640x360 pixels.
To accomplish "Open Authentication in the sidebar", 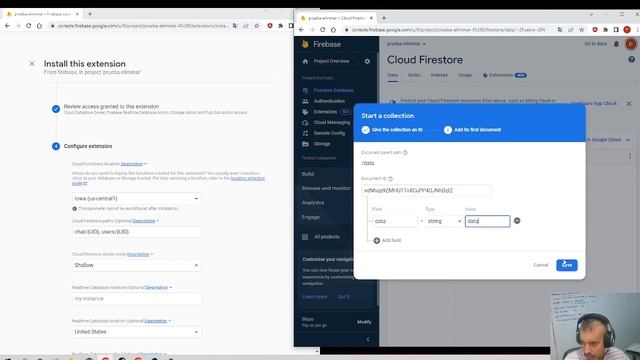I will [329, 101].
